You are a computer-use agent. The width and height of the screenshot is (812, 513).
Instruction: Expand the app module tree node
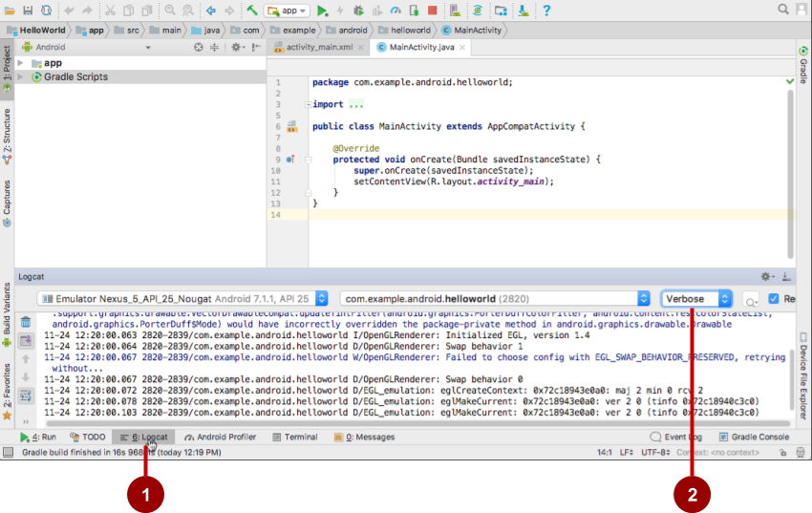pyautogui.click(x=21, y=63)
